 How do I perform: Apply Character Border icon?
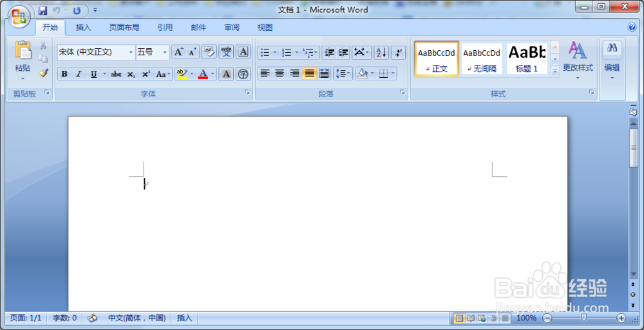coord(243,51)
